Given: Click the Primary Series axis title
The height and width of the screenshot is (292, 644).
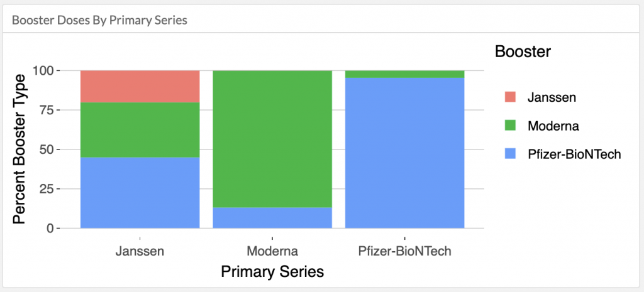Looking at the screenshot, I should tap(272, 272).
